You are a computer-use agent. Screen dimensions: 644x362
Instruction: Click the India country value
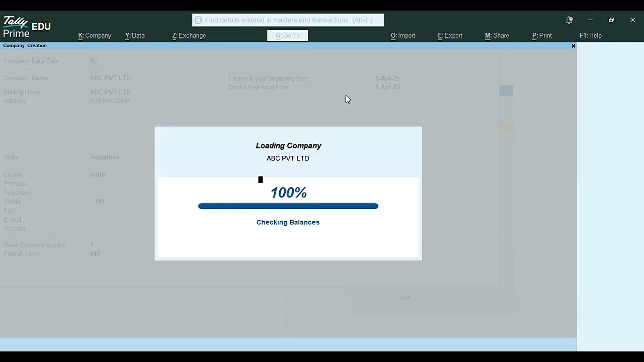98,174
